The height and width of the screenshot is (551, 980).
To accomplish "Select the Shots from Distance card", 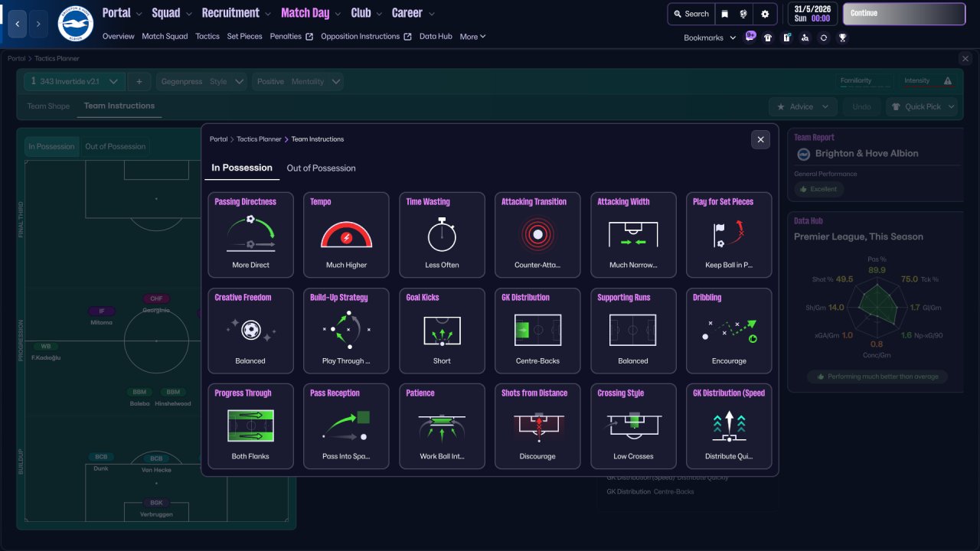I will 537,426.
